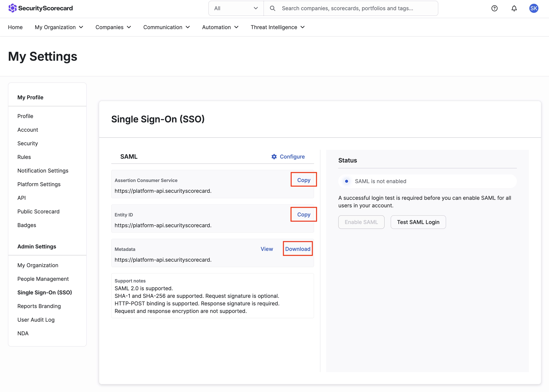Download the SAML metadata
The image size is (549, 392).
(x=298, y=249)
